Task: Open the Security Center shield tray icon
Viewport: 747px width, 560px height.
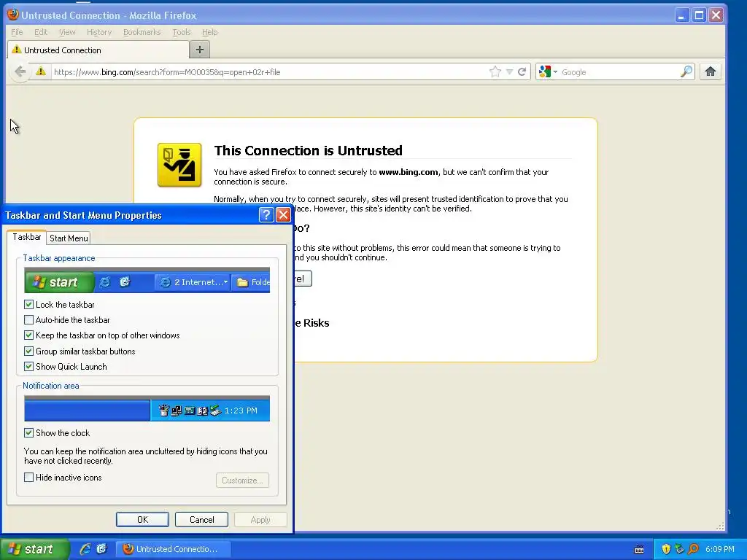Action: pos(666,550)
